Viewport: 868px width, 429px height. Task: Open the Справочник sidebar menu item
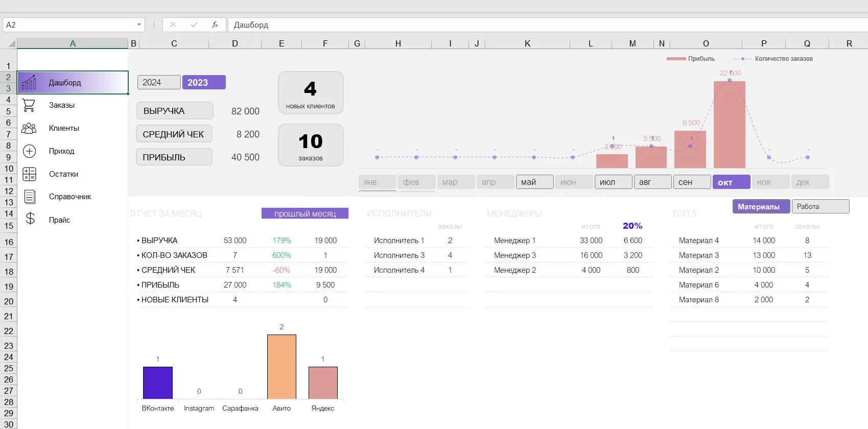click(x=70, y=197)
